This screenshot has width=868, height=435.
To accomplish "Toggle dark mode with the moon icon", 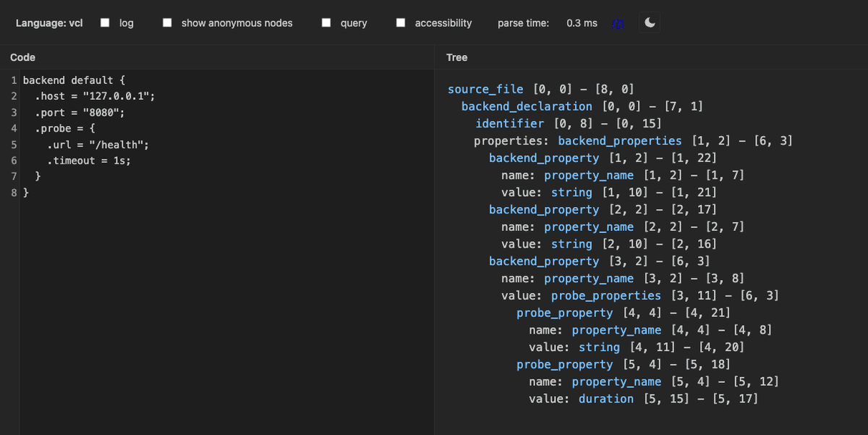I will click(650, 23).
